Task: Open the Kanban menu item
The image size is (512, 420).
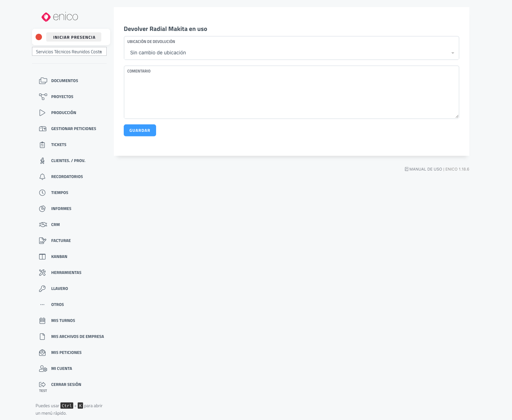Action: pos(59,257)
